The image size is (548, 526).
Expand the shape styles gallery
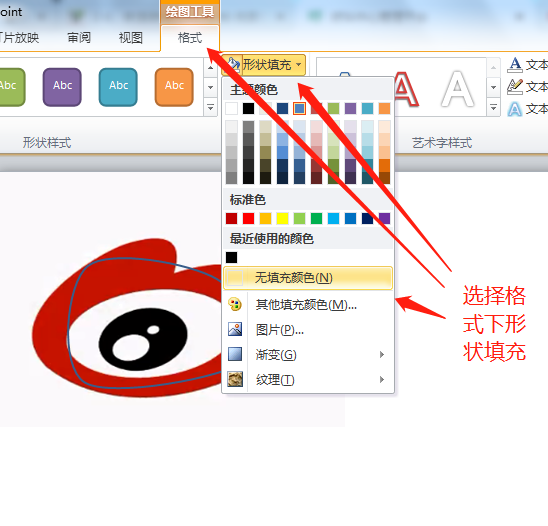coord(210,108)
